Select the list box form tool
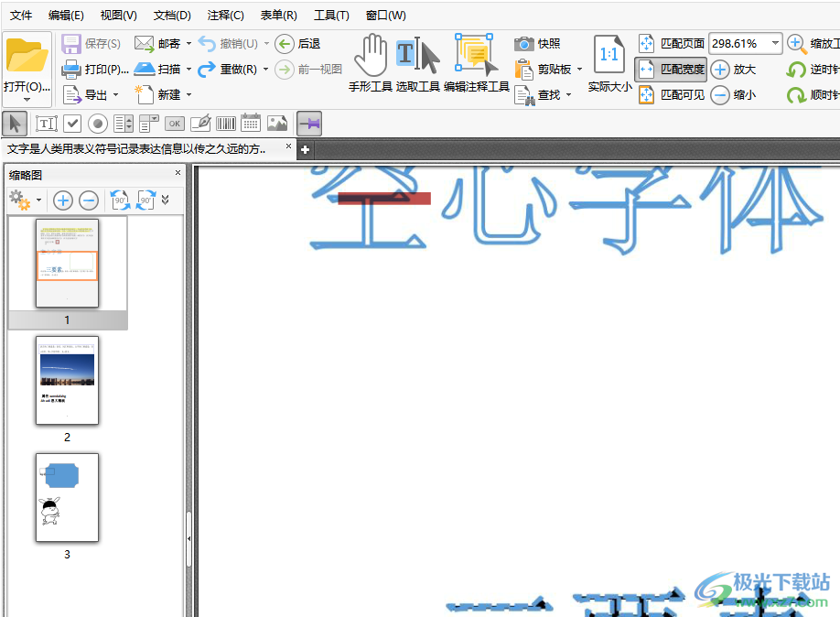Screen dimensions: 840x617 [124, 124]
